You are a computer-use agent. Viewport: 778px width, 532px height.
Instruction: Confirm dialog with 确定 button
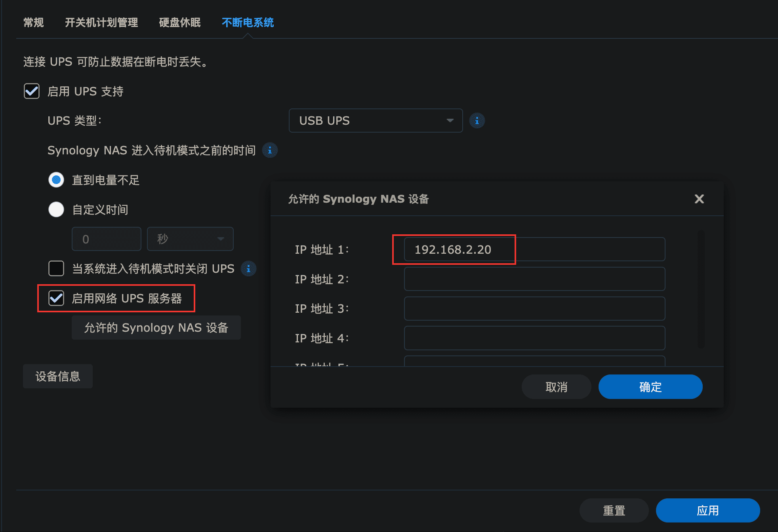tap(650, 387)
